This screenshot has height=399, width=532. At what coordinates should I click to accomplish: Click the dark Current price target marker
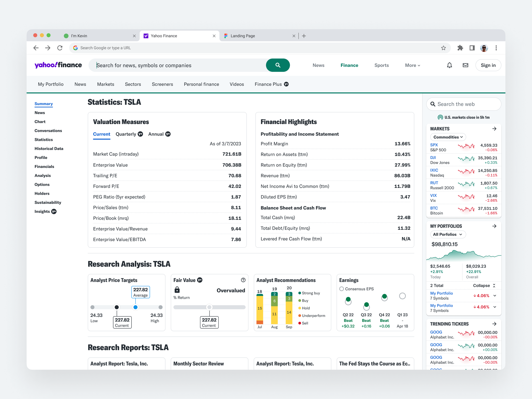pos(117,307)
